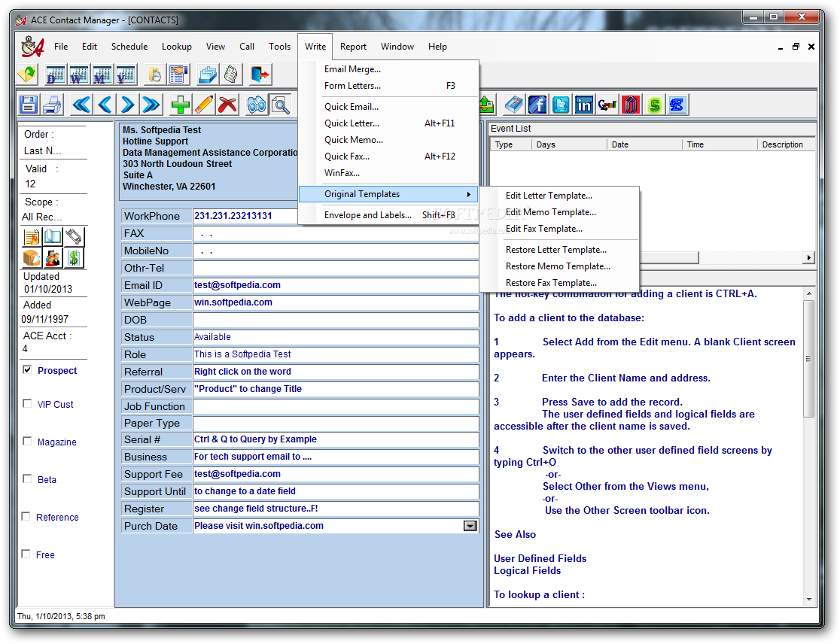Delete record with red X icon

[x=227, y=105]
